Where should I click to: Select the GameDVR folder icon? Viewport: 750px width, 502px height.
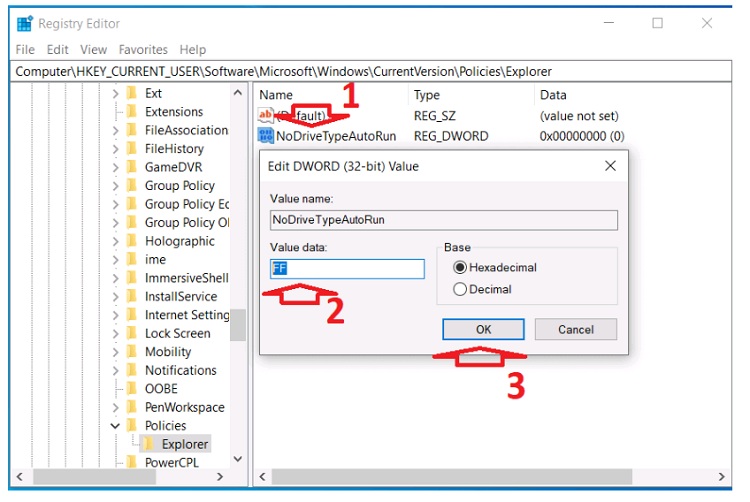(x=132, y=167)
